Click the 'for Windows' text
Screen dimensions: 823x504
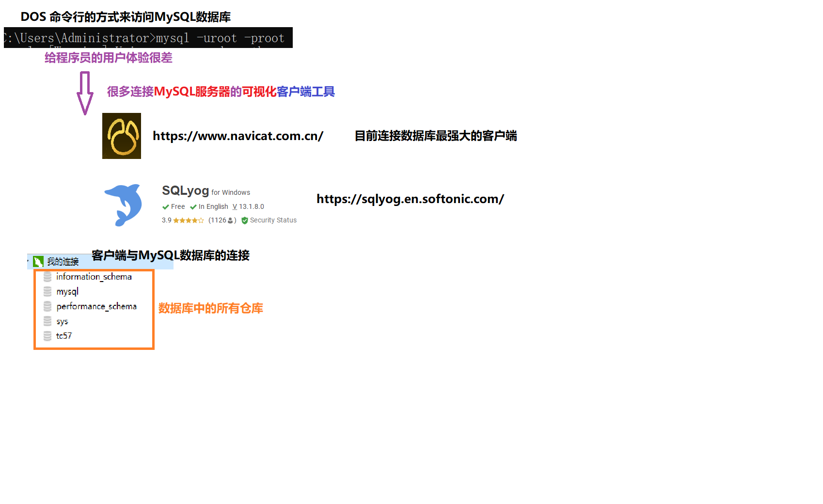(x=231, y=193)
